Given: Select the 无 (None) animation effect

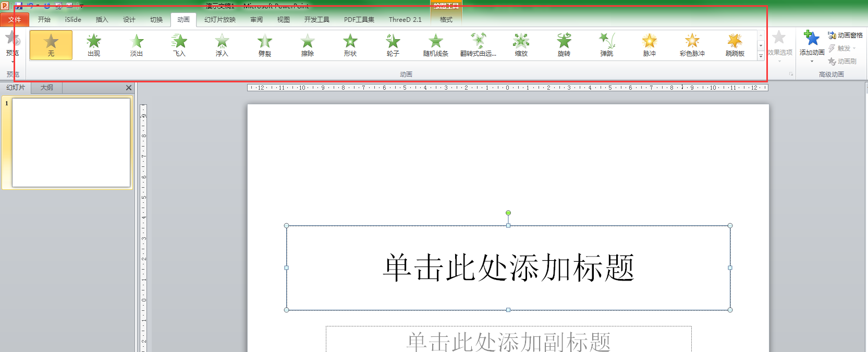Looking at the screenshot, I should (51, 45).
